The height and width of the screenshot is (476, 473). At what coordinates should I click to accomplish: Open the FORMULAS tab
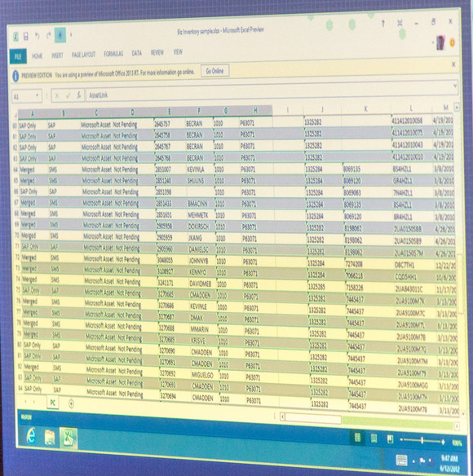pos(113,54)
